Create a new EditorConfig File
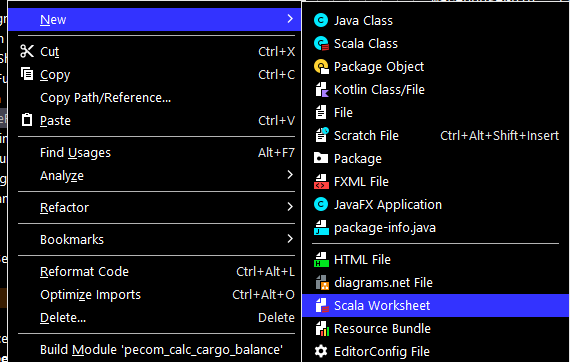The image size is (570, 362). coord(435,351)
